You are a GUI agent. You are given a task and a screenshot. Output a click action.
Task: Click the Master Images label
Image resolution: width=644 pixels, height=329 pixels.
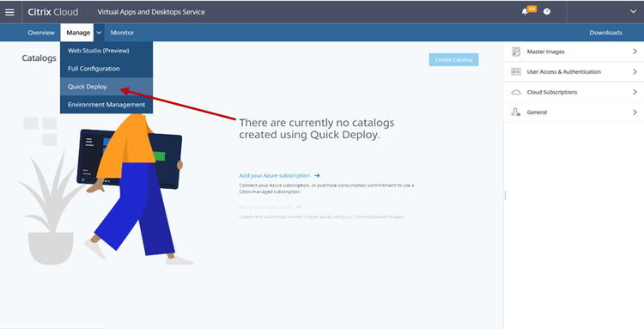pos(546,52)
